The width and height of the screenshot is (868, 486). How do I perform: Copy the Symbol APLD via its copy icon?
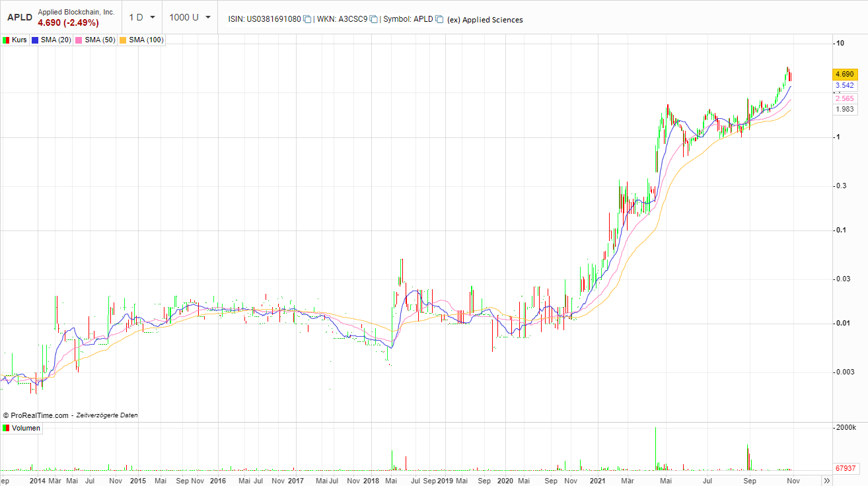(439, 20)
